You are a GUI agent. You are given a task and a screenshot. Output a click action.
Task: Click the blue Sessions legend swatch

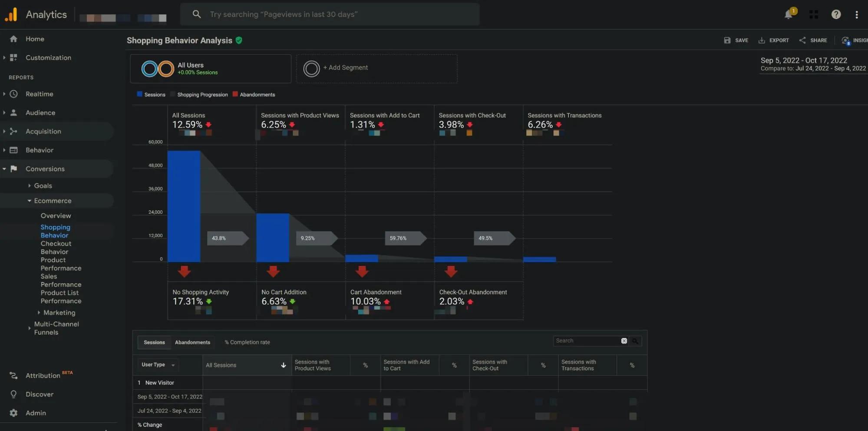coord(139,94)
